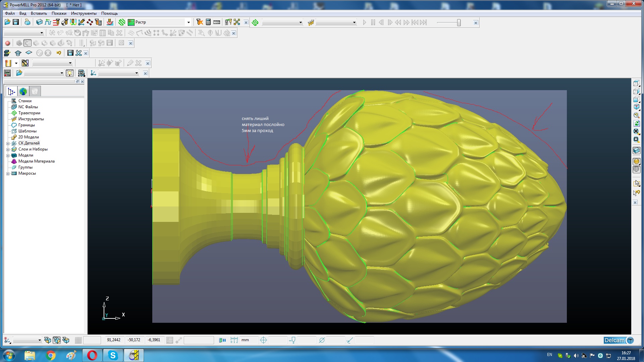Open project with the folder icon
Screen dimensions: 644x362
pos(7,22)
